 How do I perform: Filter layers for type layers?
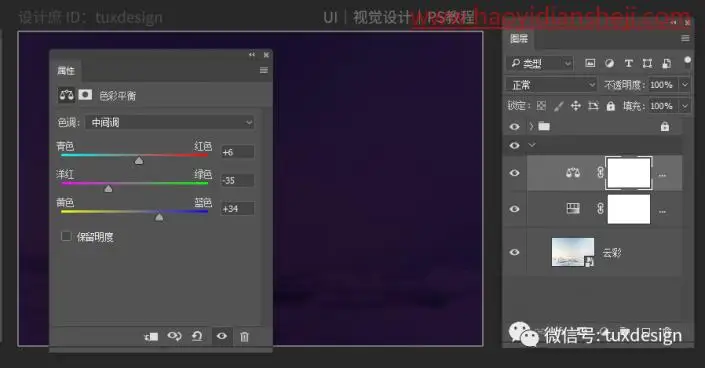click(629, 63)
